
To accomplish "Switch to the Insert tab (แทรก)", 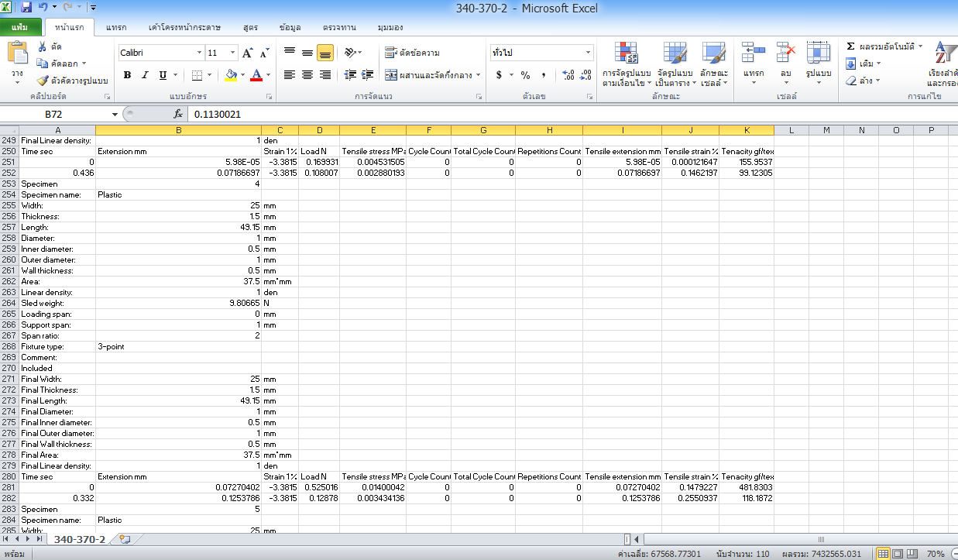I will (x=116, y=27).
